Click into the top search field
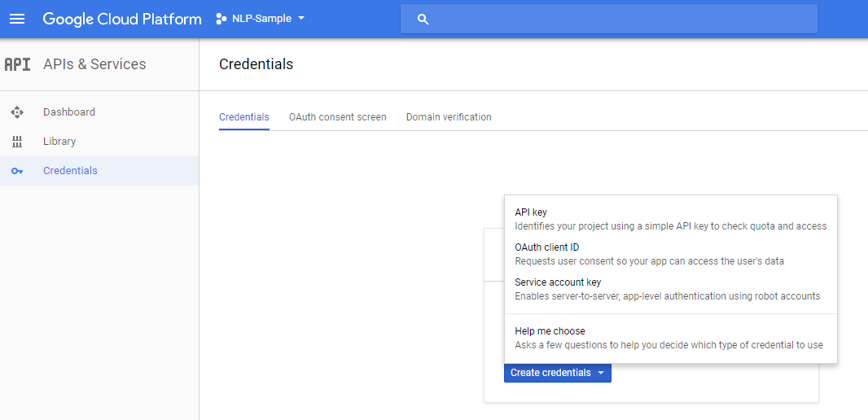 coord(609,20)
